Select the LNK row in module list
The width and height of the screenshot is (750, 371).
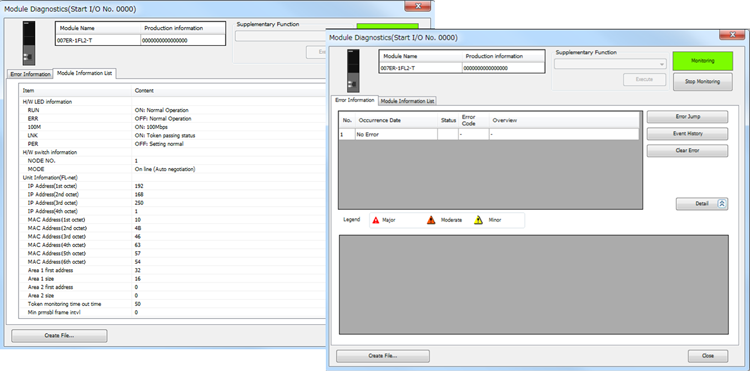pyautogui.click(x=172, y=135)
